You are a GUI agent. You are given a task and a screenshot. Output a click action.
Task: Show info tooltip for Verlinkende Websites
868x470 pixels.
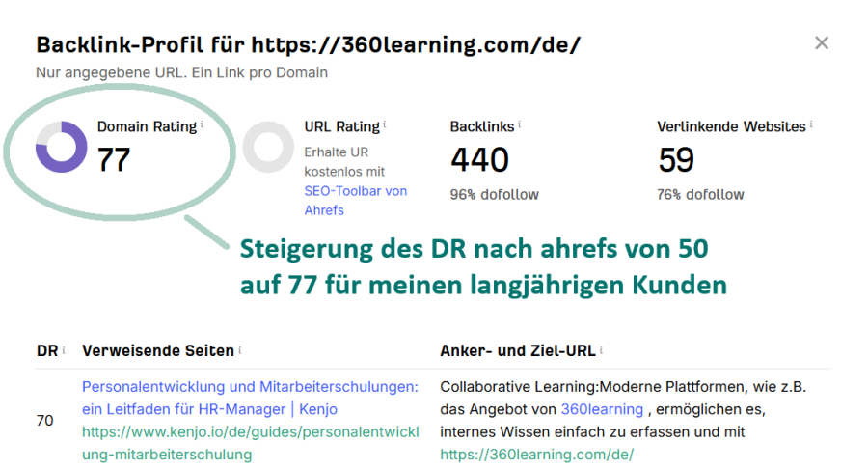[x=811, y=125]
